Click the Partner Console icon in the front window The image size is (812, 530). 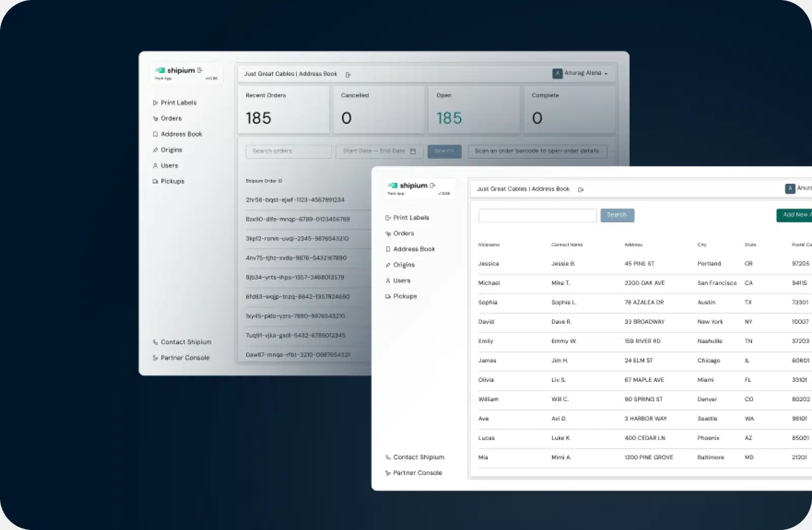tap(388, 473)
